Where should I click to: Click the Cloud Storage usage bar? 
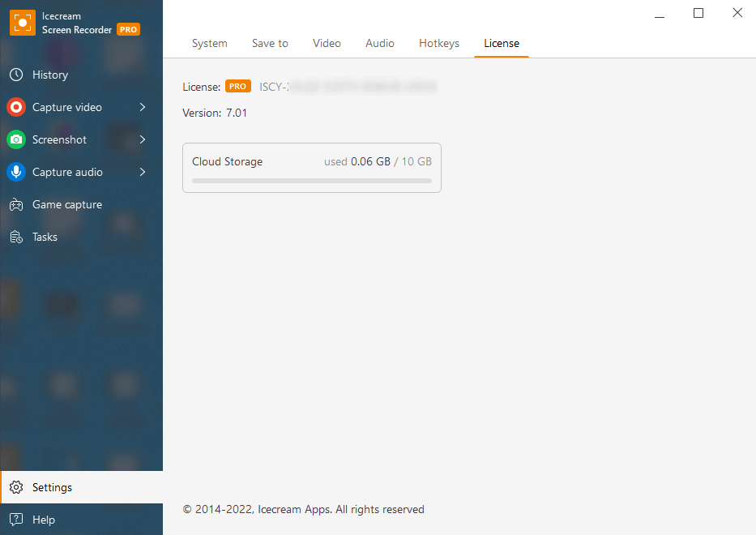click(311, 180)
